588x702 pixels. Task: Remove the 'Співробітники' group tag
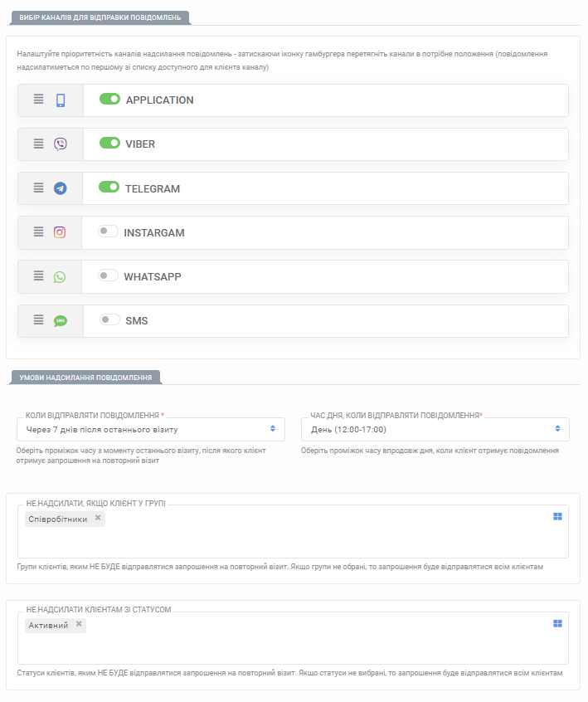(x=98, y=518)
